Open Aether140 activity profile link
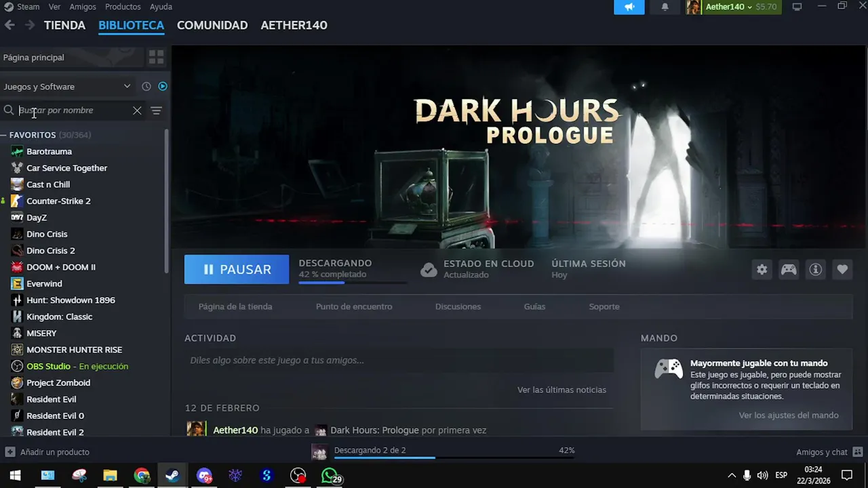Image resolution: width=868 pixels, height=488 pixels. pyautogui.click(x=235, y=430)
